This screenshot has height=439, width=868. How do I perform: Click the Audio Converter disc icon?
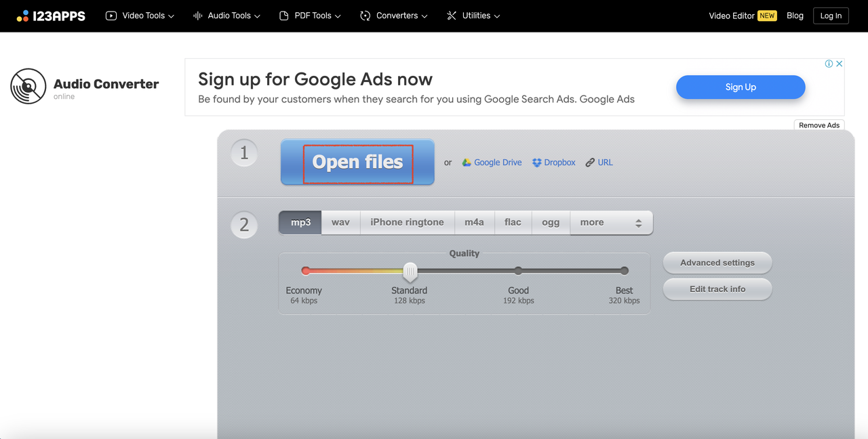28,86
